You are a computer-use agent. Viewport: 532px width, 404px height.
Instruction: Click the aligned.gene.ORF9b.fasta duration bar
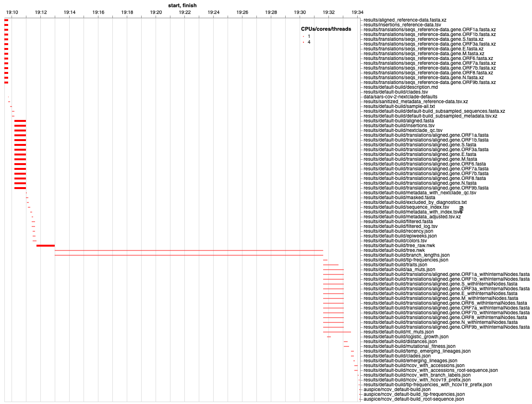point(20,188)
